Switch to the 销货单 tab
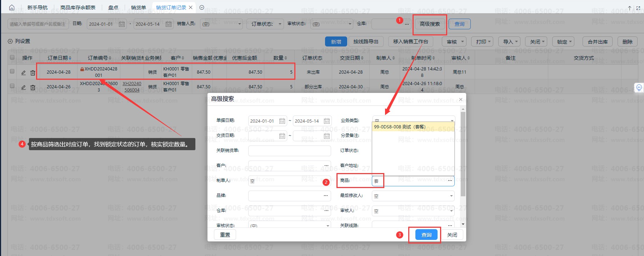Viewport: 644px width, 256px height. (138, 8)
